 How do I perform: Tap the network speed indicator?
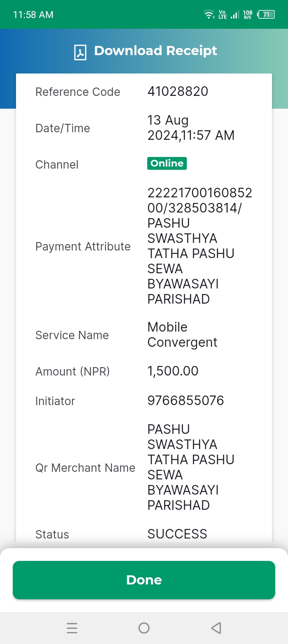(x=248, y=15)
